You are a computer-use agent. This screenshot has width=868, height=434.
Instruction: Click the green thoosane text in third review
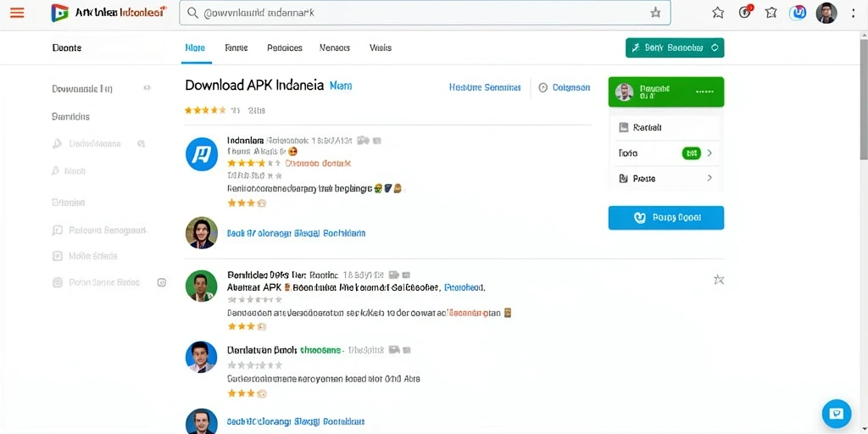coord(321,350)
